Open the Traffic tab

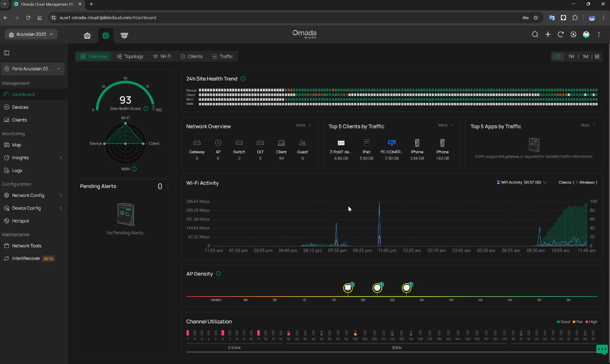pyautogui.click(x=222, y=57)
